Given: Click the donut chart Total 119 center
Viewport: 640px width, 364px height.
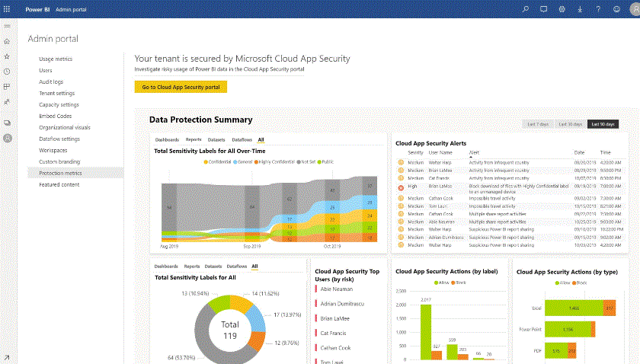Looking at the screenshot, I should pos(230,330).
